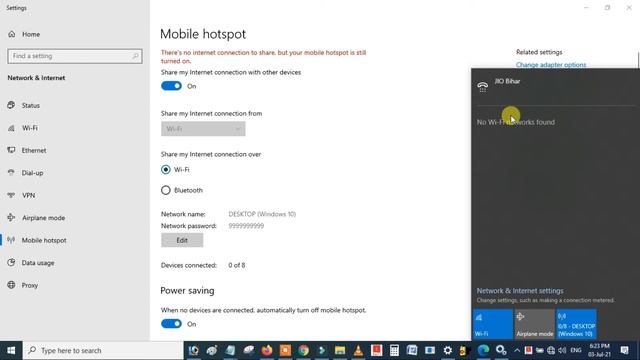Click the DESKTOP (Windows 10) network name text
Viewport: 640px width, 360px height.
click(262, 214)
